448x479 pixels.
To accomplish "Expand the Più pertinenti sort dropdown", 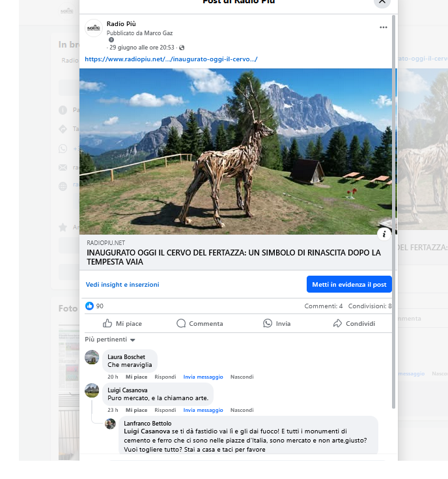I will tap(110, 340).
